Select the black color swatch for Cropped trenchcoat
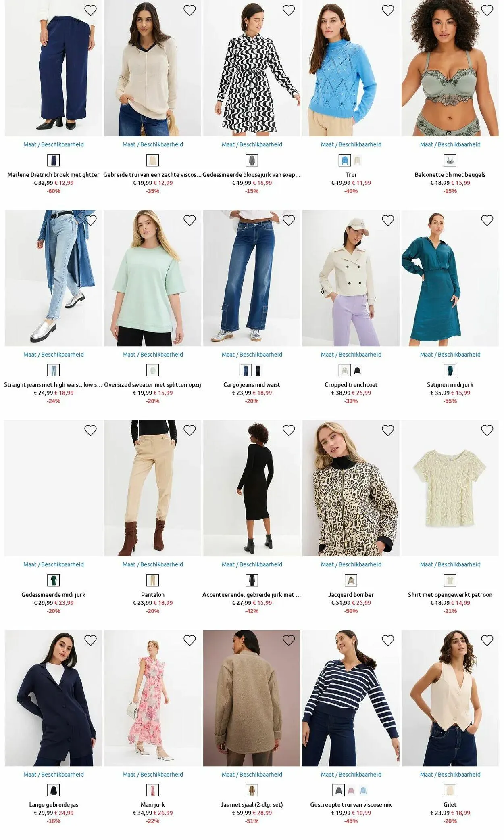Viewport: 504px width, 840px height. [357, 370]
